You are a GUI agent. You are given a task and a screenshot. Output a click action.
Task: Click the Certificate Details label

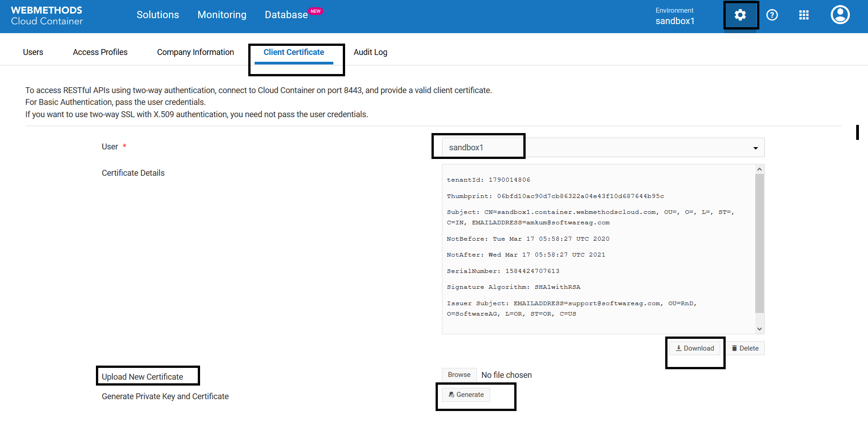click(133, 173)
